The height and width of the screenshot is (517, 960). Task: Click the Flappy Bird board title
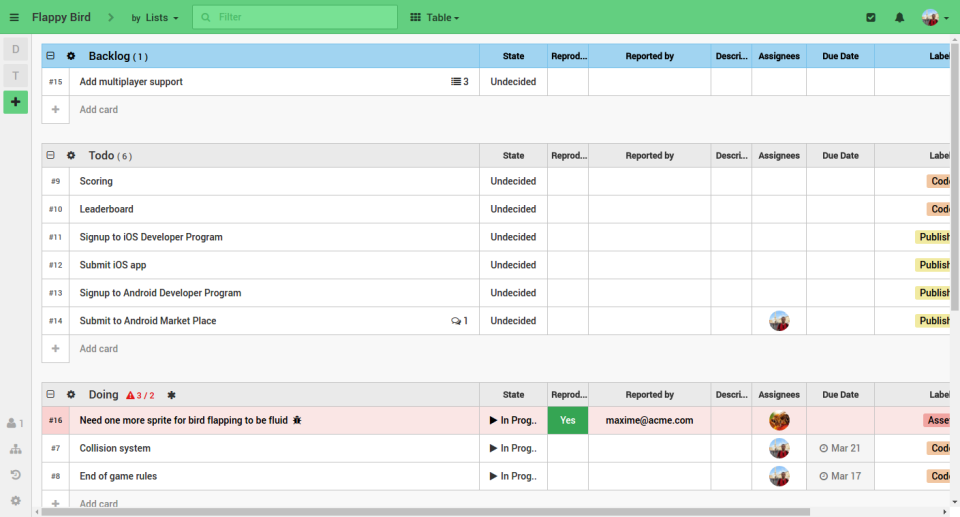61,18
